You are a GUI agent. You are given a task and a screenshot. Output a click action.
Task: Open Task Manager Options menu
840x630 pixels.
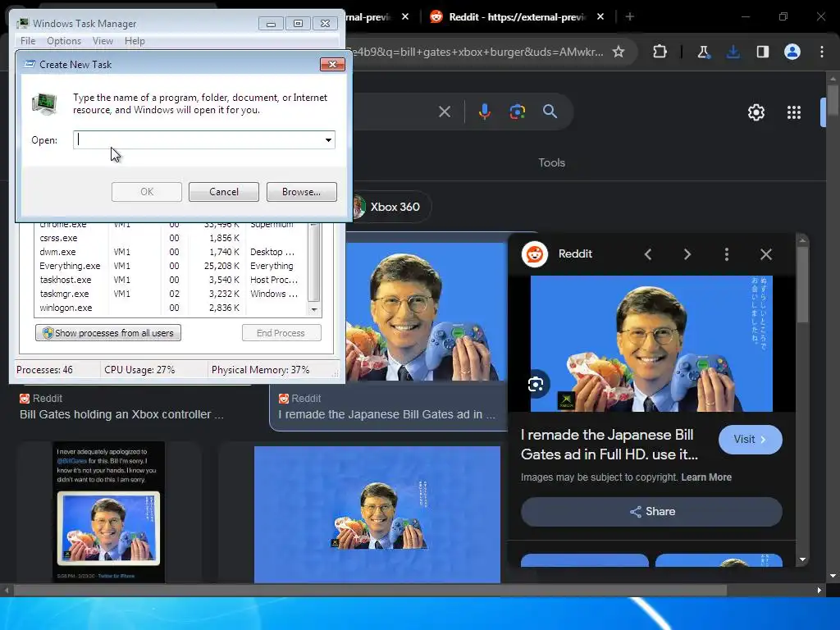click(x=64, y=41)
